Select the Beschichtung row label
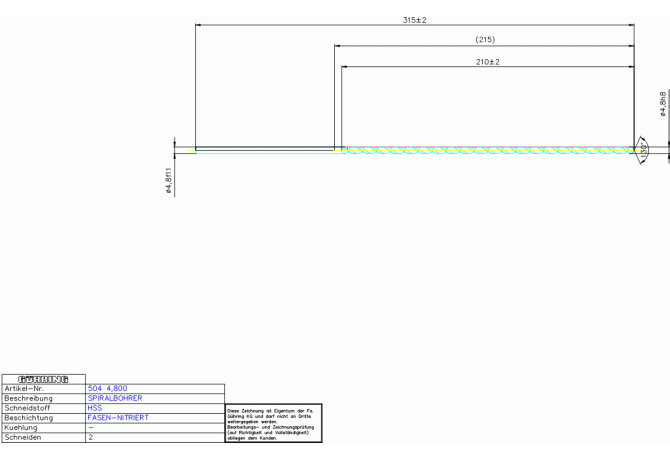Viewport: 670px width, 460px height. pyautogui.click(x=30, y=418)
